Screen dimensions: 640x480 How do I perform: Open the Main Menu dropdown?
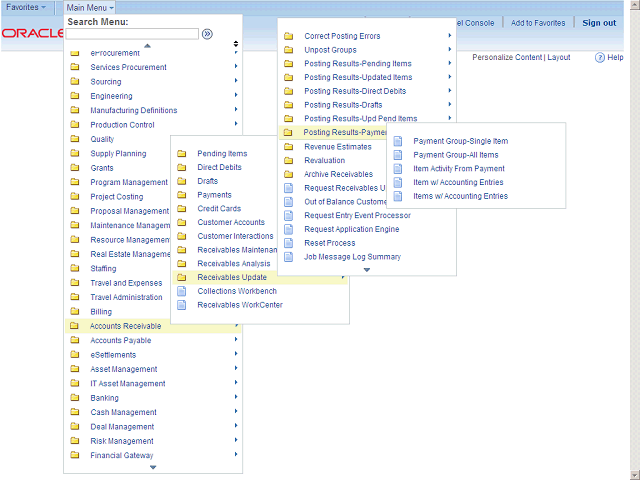coord(90,7)
